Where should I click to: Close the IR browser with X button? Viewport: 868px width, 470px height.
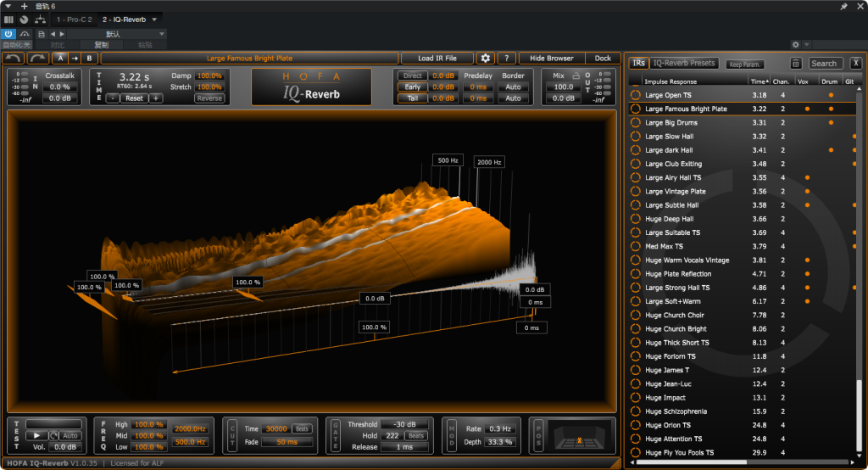[x=856, y=63]
